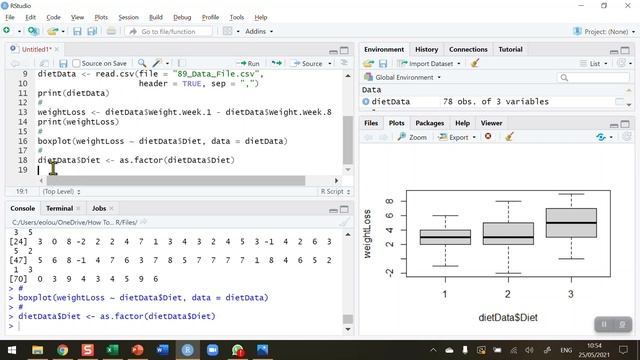
Task: Open the Viewer tab
Action: (x=491, y=123)
